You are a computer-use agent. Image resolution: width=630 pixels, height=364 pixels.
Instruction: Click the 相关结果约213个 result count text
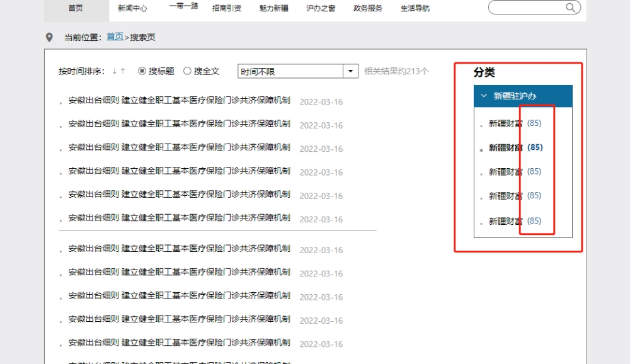[x=396, y=71]
